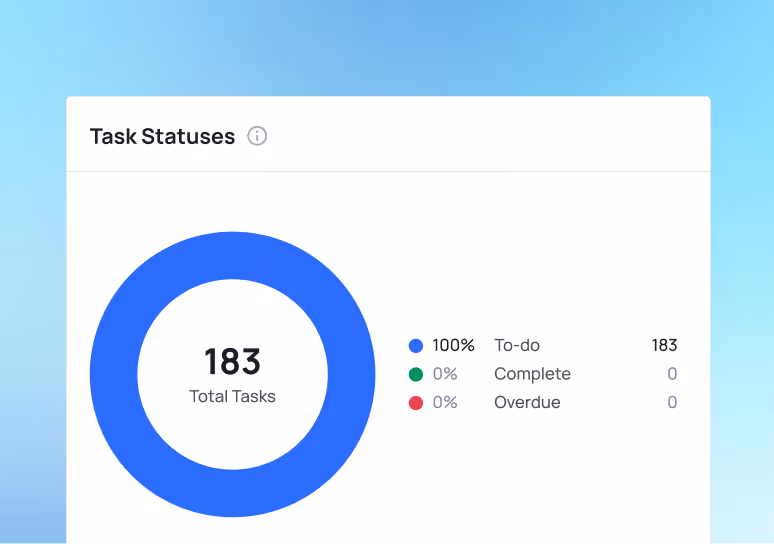
Task: Click the '183' count in To-do row
Action: pos(664,345)
